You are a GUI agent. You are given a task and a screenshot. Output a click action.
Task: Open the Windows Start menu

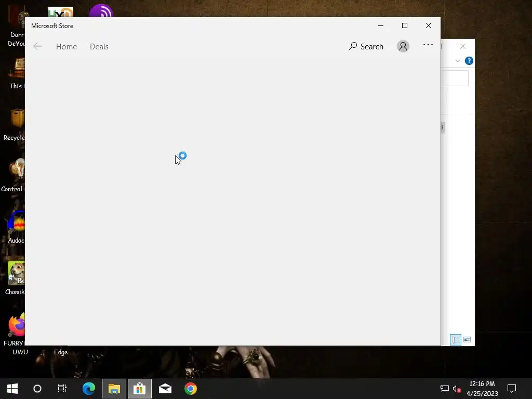12,389
